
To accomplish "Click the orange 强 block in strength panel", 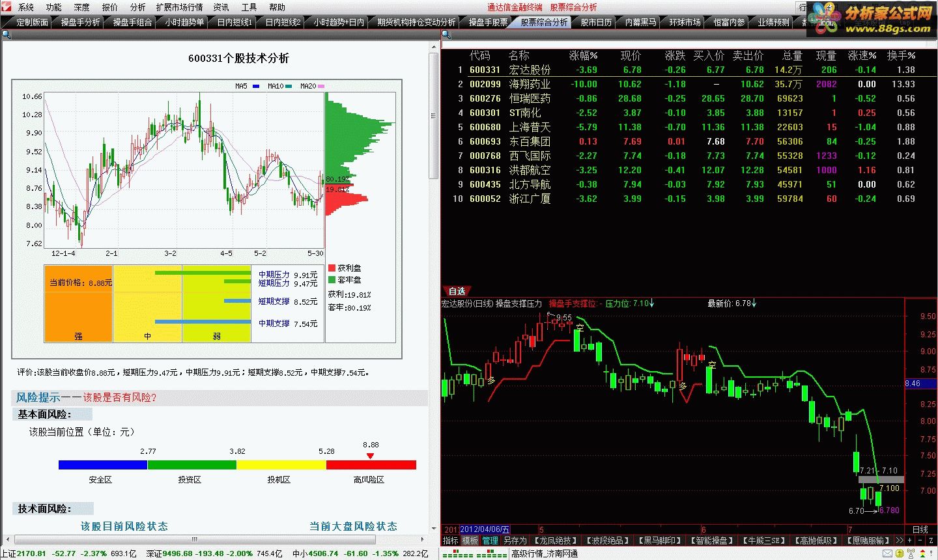I will pyautogui.click(x=78, y=303).
